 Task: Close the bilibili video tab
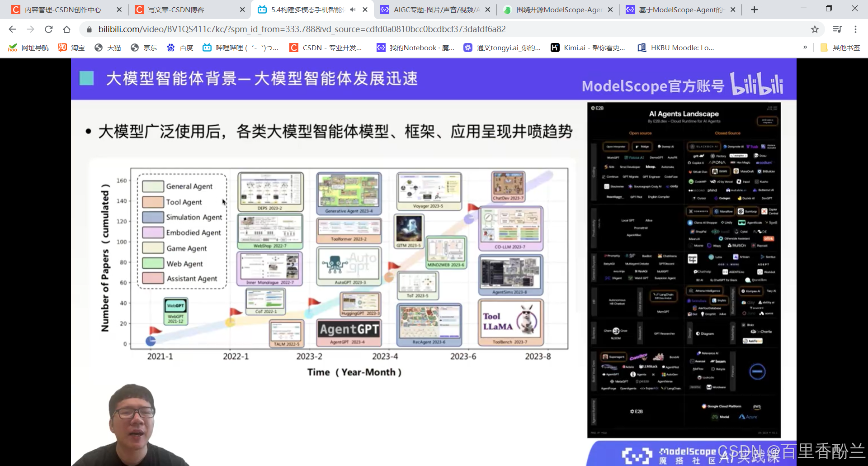pyautogui.click(x=365, y=10)
